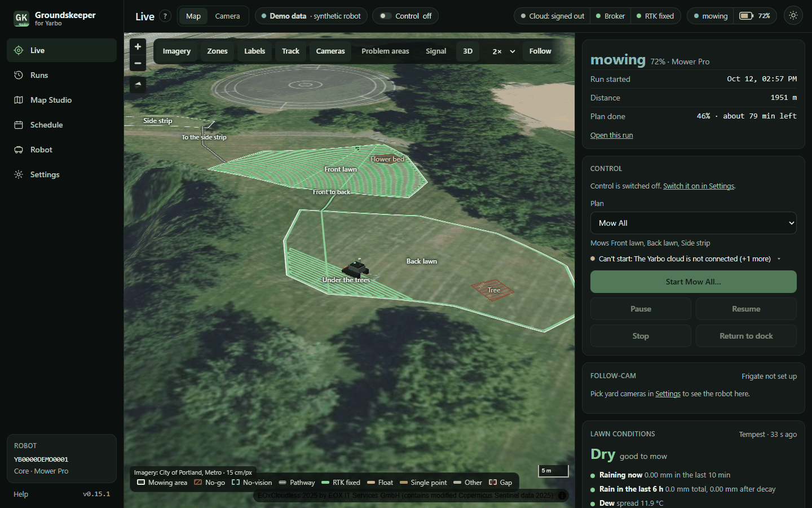Click the Pause button
The image size is (812, 508).
pos(641,309)
